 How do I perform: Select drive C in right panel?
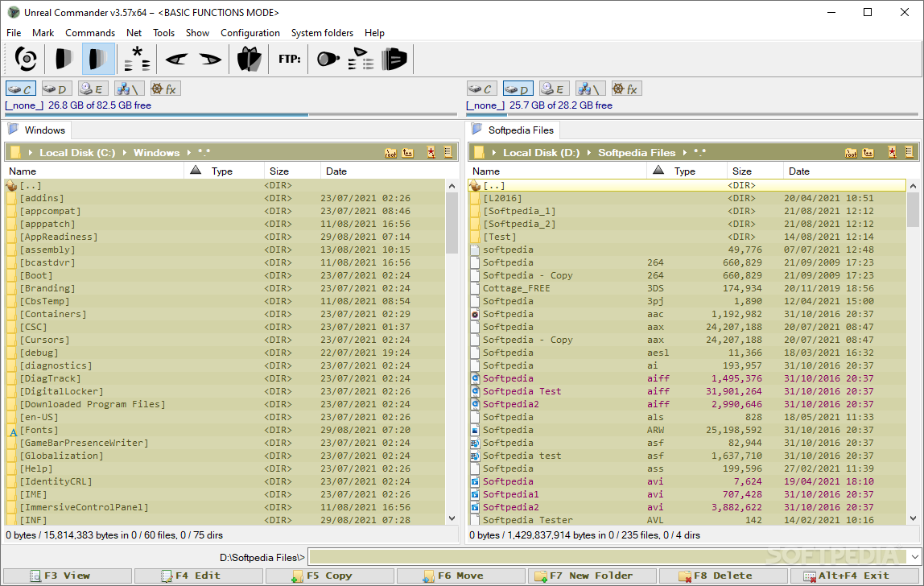(x=482, y=89)
